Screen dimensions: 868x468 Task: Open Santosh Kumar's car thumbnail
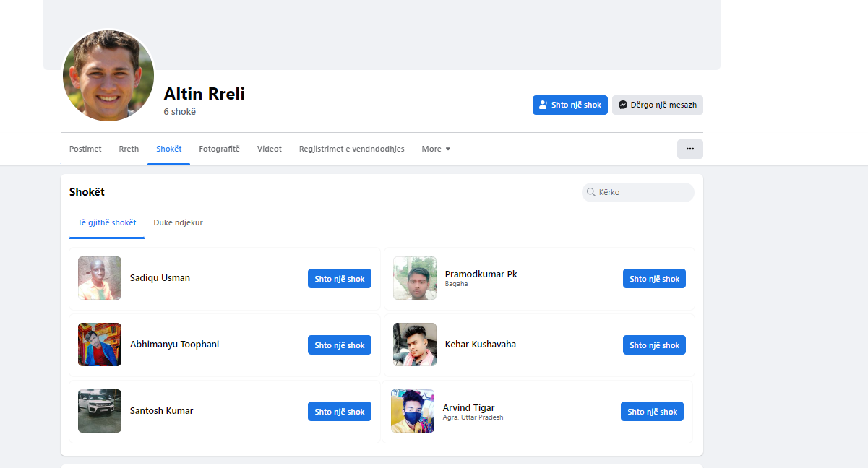(100, 411)
